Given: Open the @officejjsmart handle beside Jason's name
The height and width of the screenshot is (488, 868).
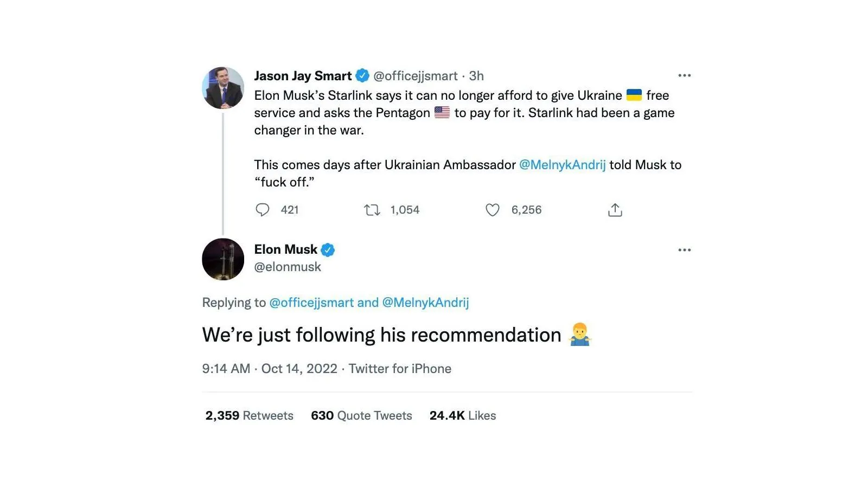Looking at the screenshot, I should click(x=416, y=76).
